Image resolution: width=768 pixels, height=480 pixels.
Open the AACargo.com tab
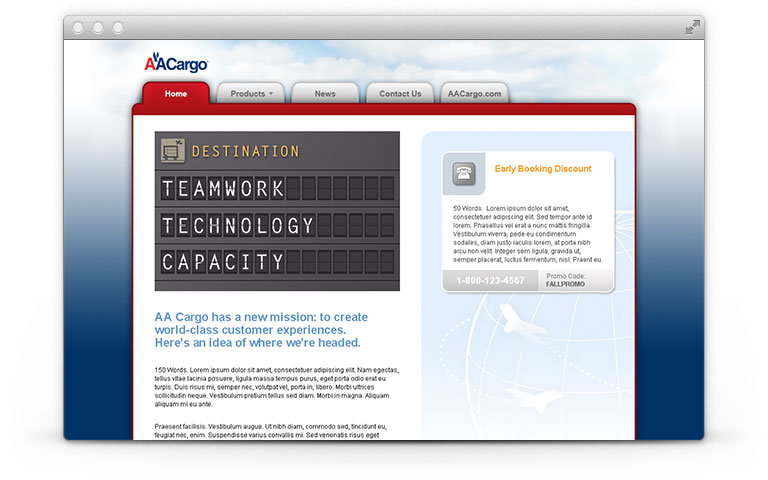(475, 93)
